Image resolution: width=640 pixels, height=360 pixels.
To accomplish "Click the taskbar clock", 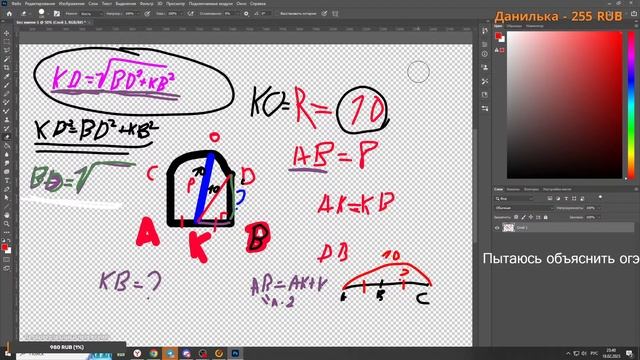I will (611, 353).
